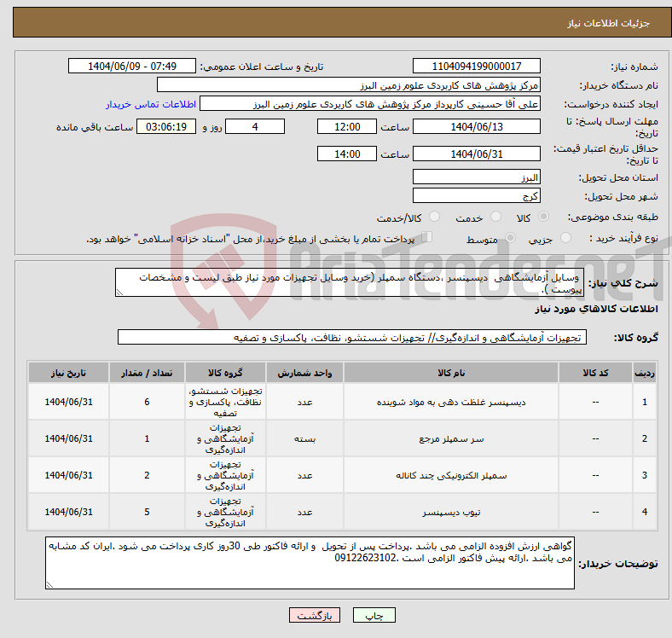The height and width of the screenshot is (638, 672).
Task: Click the نام کالا column header
Action: click(451, 373)
